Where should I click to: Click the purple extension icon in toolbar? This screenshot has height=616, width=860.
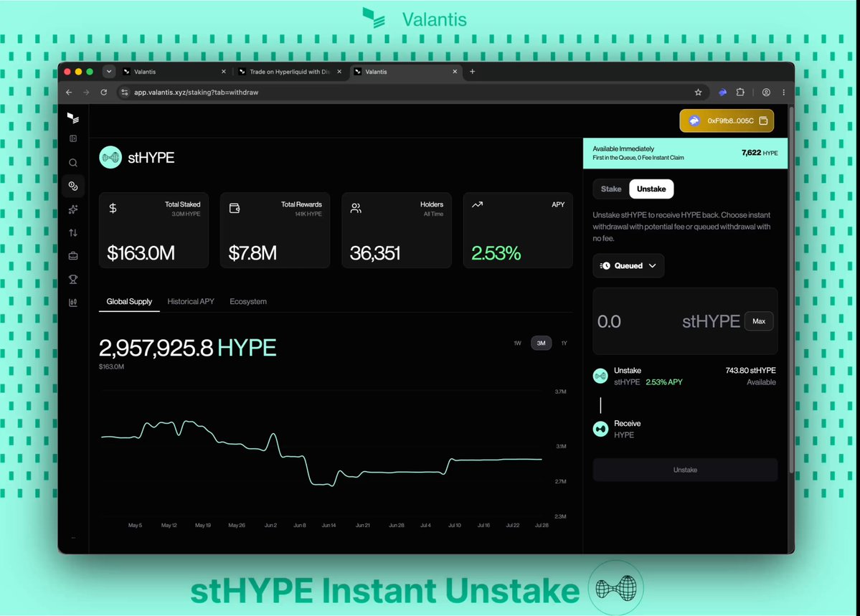pyautogui.click(x=722, y=93)
